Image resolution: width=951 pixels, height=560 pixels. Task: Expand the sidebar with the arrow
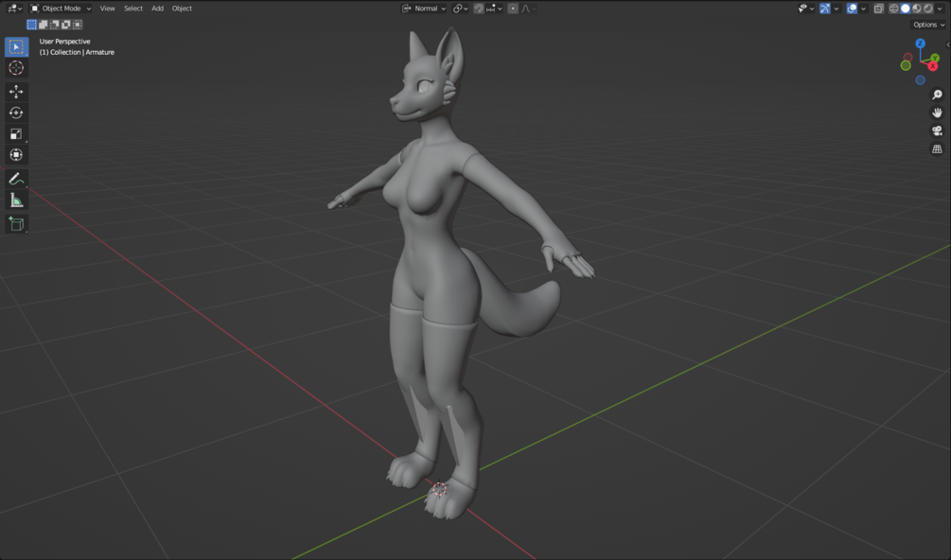948,44
